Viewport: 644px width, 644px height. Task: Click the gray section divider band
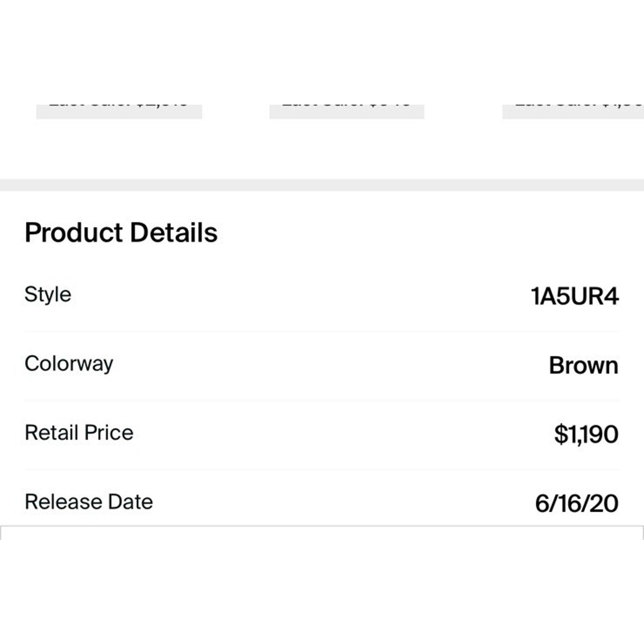[x=322, y=185]
